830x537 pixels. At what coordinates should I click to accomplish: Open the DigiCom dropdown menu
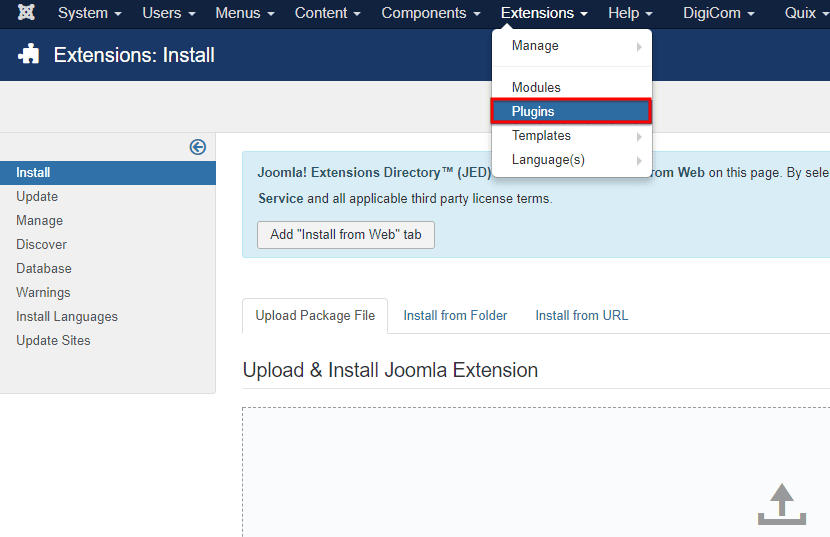718,13
